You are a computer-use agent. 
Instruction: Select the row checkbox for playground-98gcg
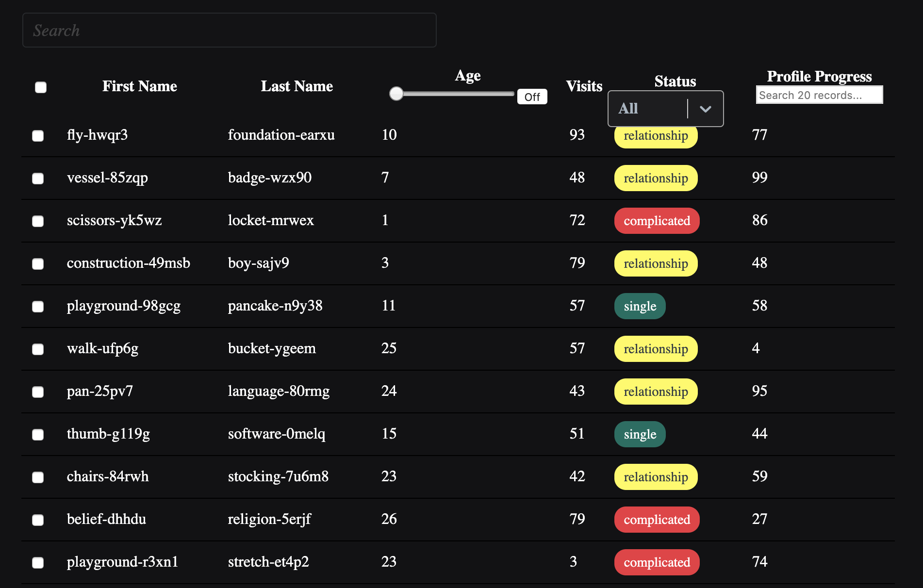[38, 306]
